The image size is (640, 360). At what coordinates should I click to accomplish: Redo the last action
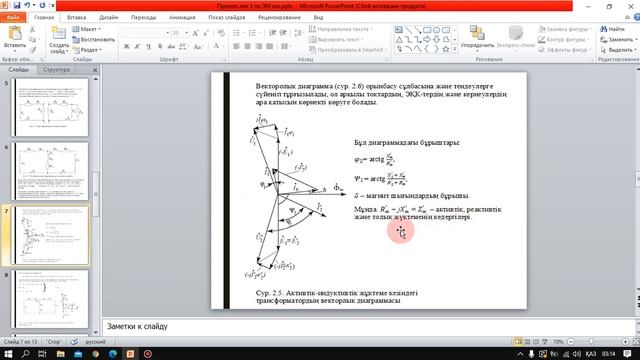tap(42, 5)
